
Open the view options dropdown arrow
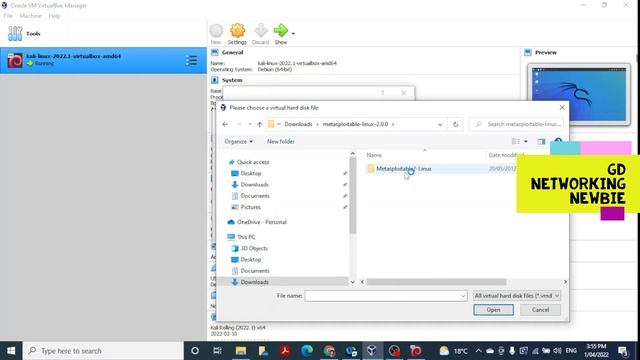pos(526,142)
